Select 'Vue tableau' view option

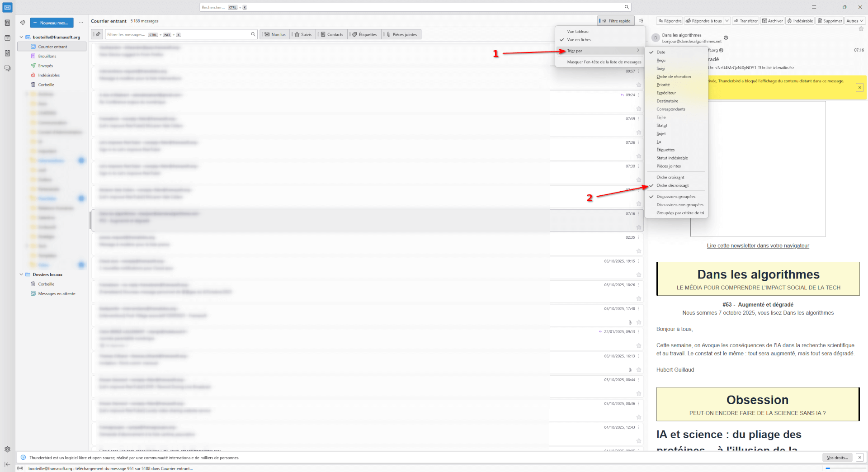click(578, 32)
